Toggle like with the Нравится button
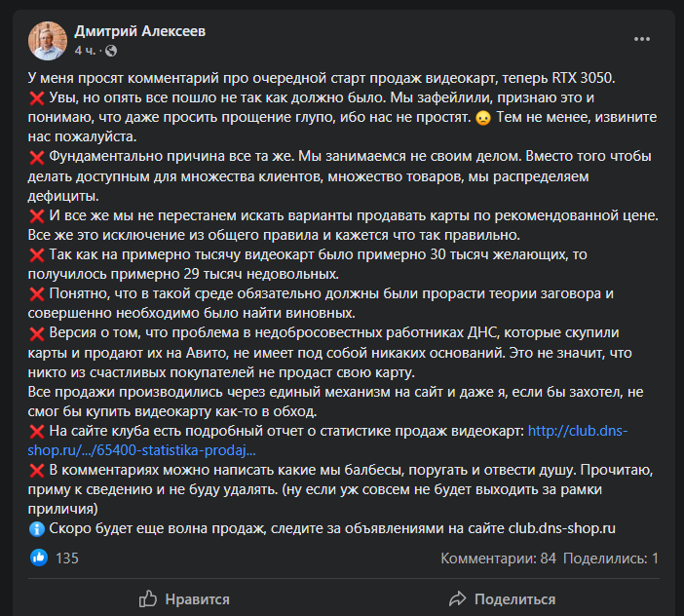Viewport: 684px width, 616px height. [x=185, y=598]
